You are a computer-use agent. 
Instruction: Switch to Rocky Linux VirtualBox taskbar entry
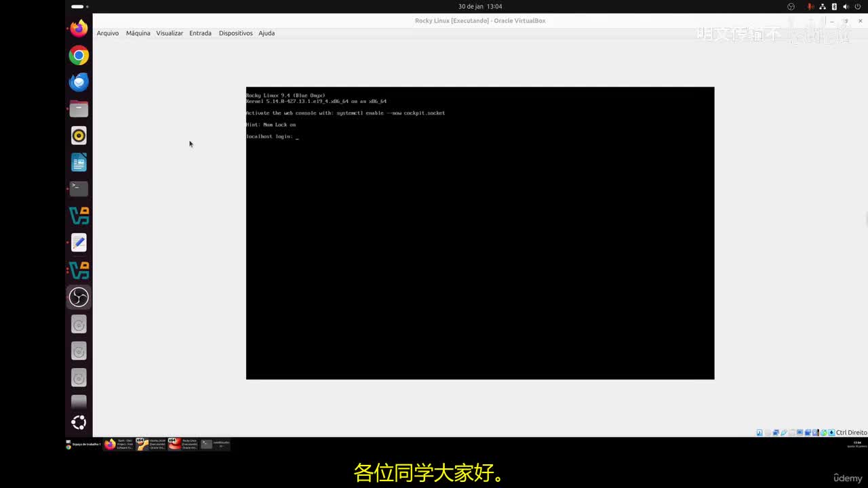click(x=182, y=444)
